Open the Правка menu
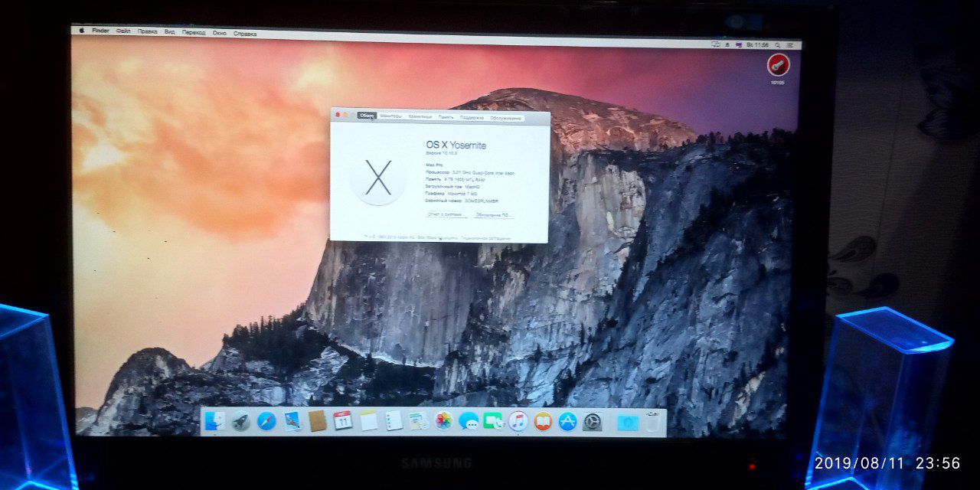The height and width of the screenshot is (490, 980). pyautogui.click(x=148, y=31)
